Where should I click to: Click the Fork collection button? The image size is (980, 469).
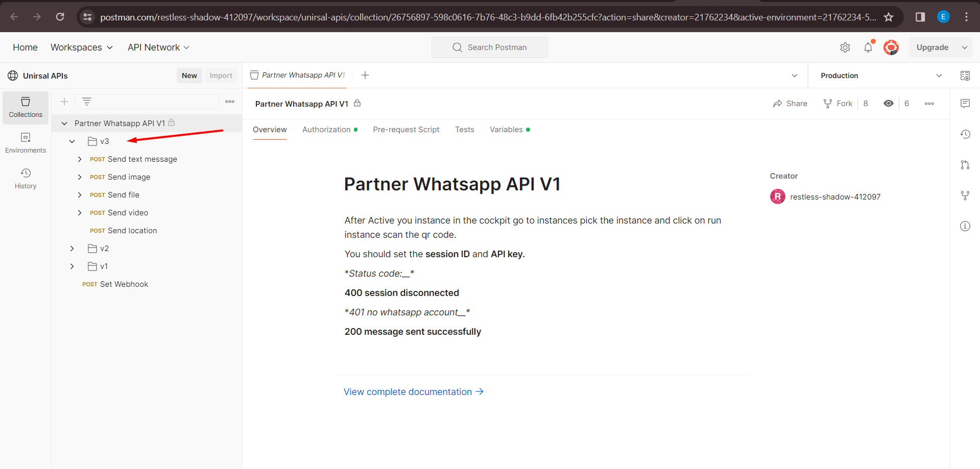pyautogui.click(x=838, y=104)
